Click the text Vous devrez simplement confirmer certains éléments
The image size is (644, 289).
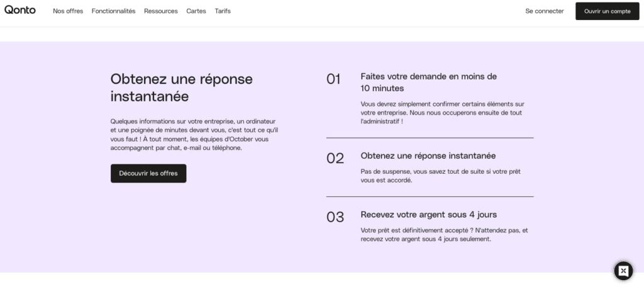pyautogui.click(x=442, y=113)
